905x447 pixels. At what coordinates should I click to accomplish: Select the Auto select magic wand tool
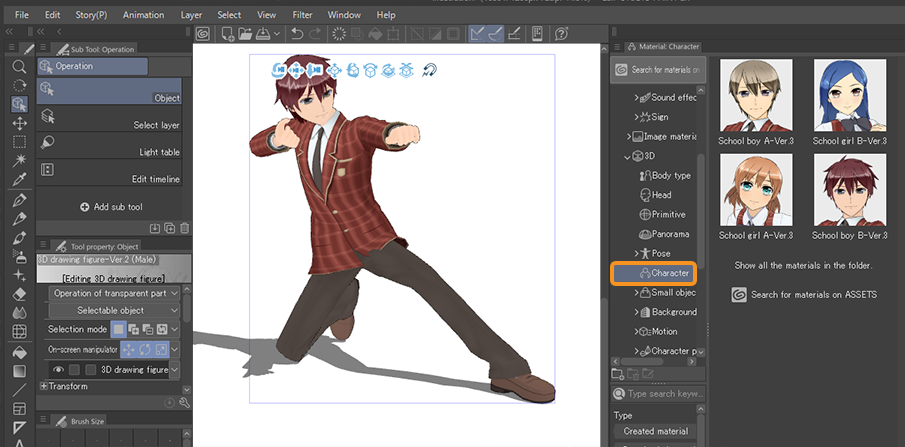tap(19, 160)
